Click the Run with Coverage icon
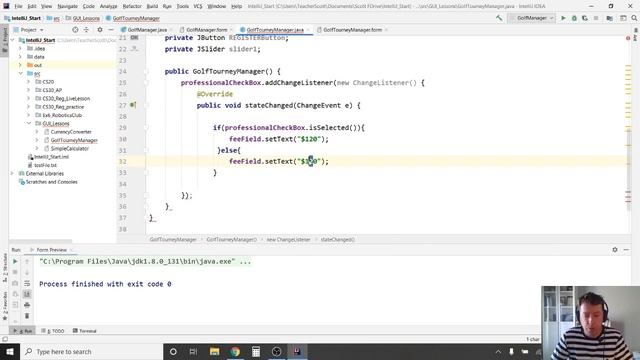Image resolution: width=640 pixels, height=360 pixels. coord(585,18)
